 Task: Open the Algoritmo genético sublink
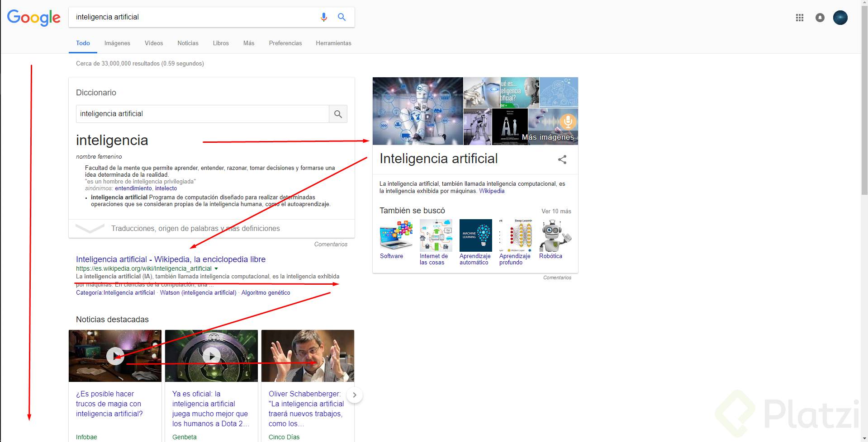coord(266,293)
